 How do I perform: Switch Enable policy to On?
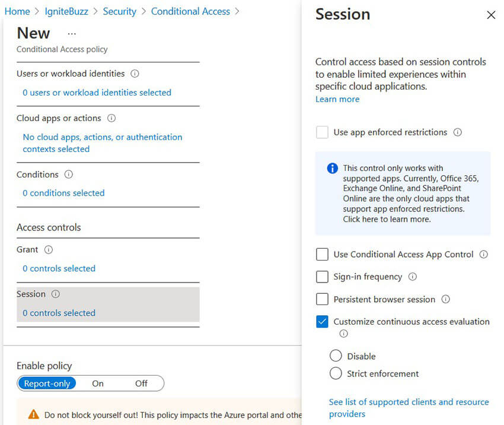click(x=98, y=383)
